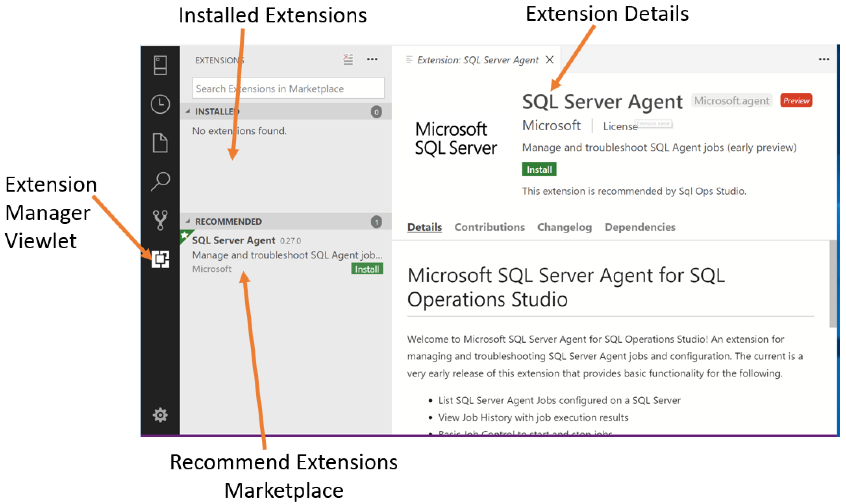Clear extensions input with list icon
The image size is (846, 504).
[x=348, y=59]
